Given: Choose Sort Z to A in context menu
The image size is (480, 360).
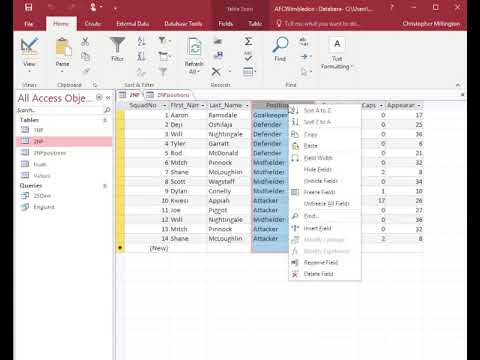Looking at the screenshot, I should [325, 122].
